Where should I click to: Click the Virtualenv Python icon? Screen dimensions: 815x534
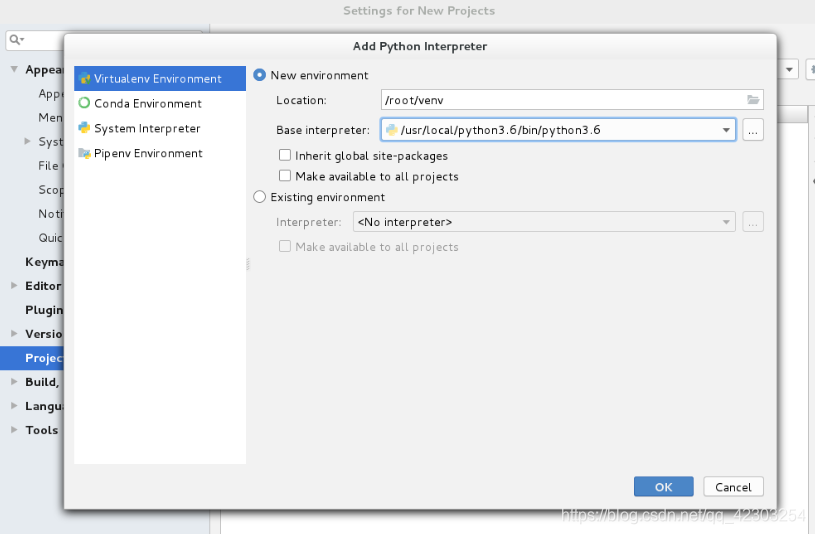coord(84,79)
